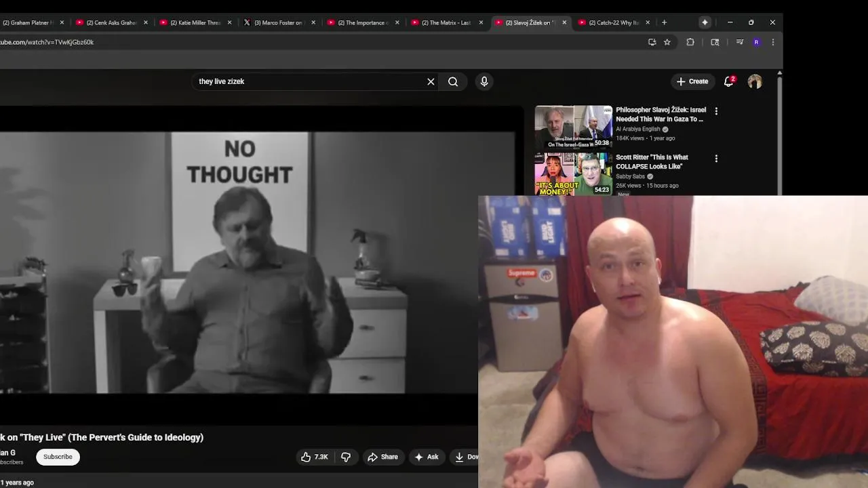Screen dimensions: 868x488
Task: Subscribe to the channel
Action: (x=58, y=457)
